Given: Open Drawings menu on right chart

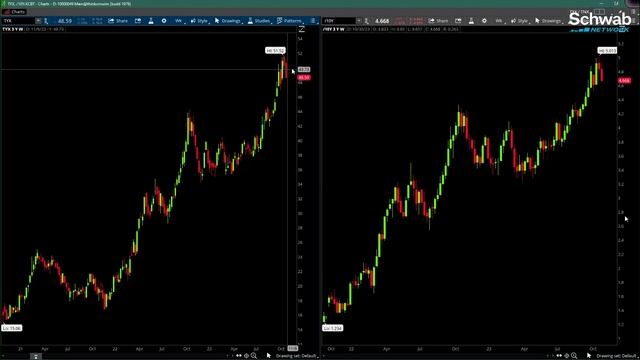Looking at the screenshot, I should coord(548,21).
